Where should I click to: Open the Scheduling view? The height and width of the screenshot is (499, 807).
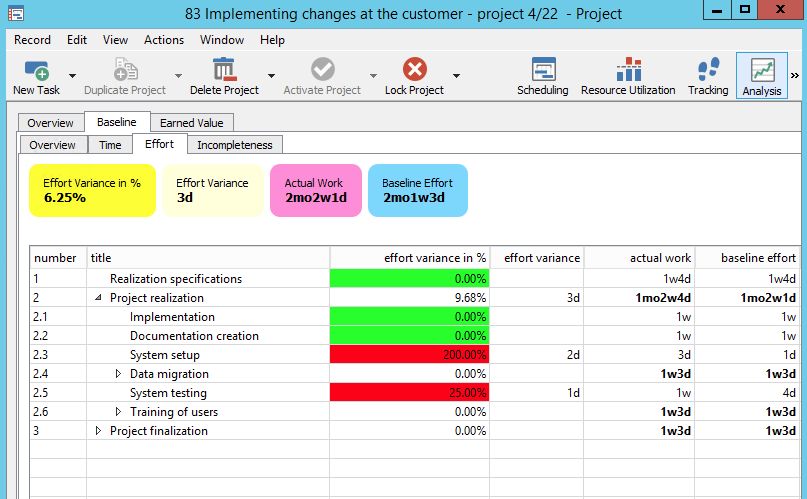pyautogui.click(x=542, y=76)
